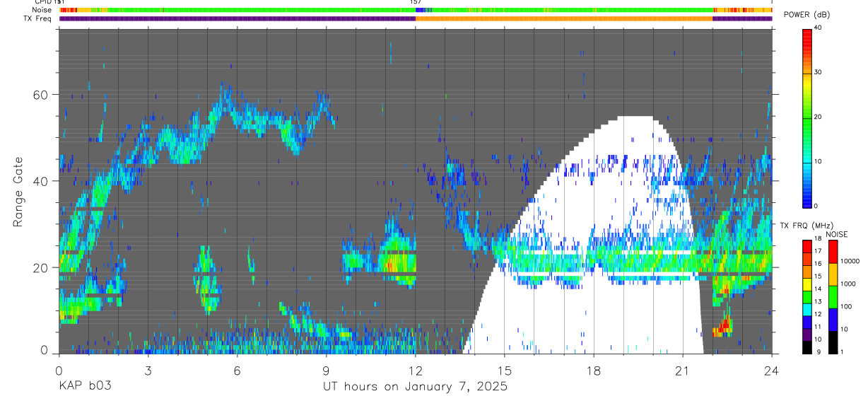Click the 30 tick on the POWER scale

[818, 72]
